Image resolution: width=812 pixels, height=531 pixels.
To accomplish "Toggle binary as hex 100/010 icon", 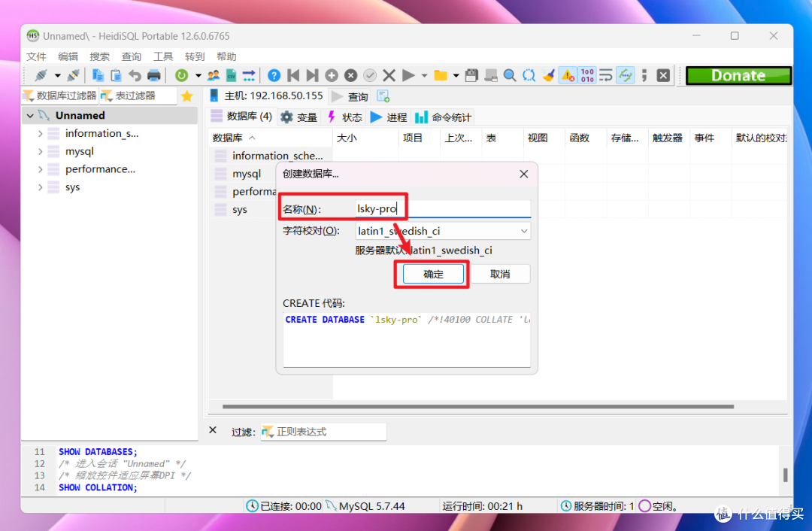I will point(587,76).
